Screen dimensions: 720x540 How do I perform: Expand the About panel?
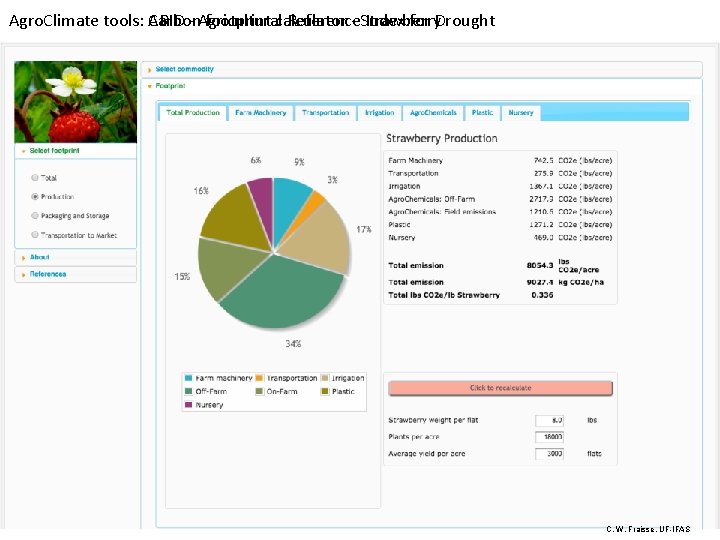point(39,257)
